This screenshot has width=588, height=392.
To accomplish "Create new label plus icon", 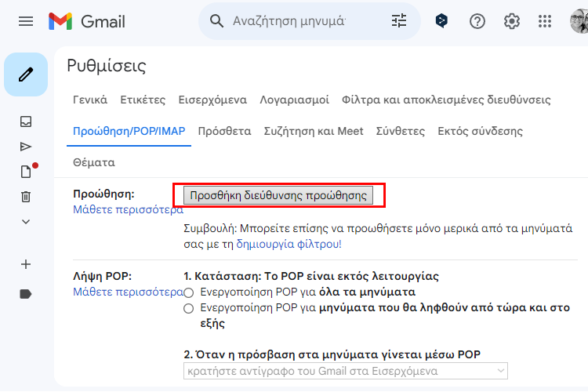I will (26, 264).
